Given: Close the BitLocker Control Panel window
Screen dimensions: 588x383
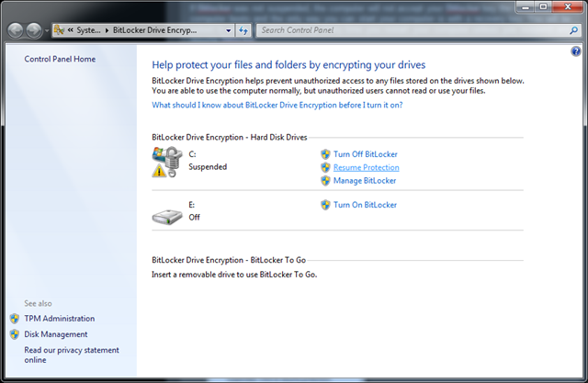Looking at the screenshot, I should point(568,7).
